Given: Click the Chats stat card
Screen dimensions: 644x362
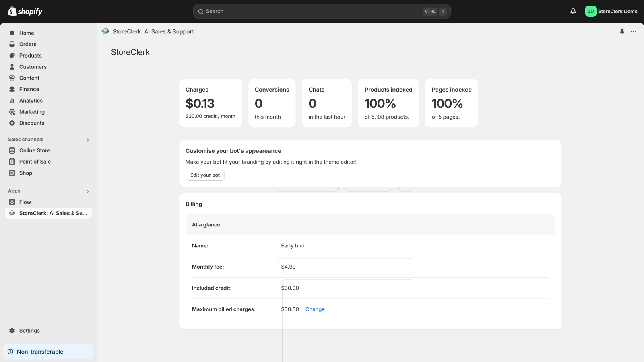Looking at the screenshot, I should (327, 103).
